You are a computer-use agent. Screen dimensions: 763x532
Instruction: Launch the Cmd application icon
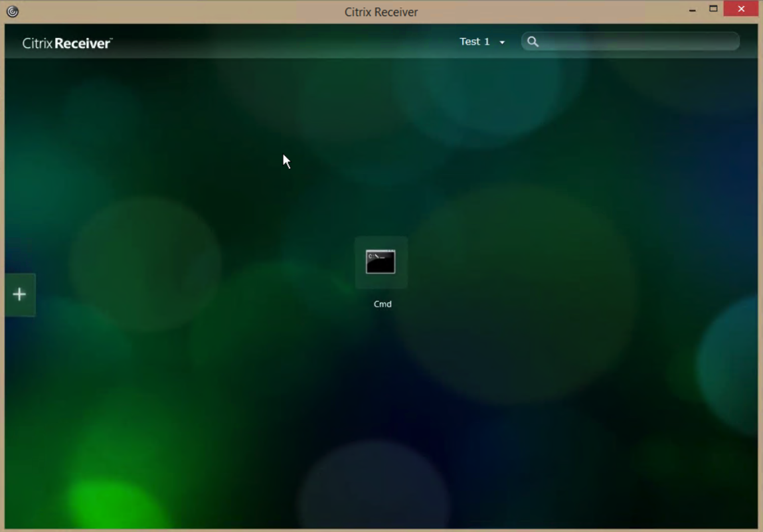381,262
